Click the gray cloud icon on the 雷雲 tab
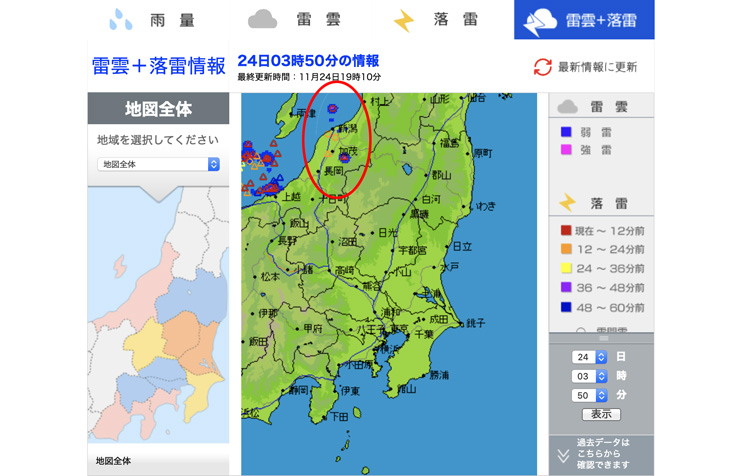 pyautogui.click(x=262, y=19)
